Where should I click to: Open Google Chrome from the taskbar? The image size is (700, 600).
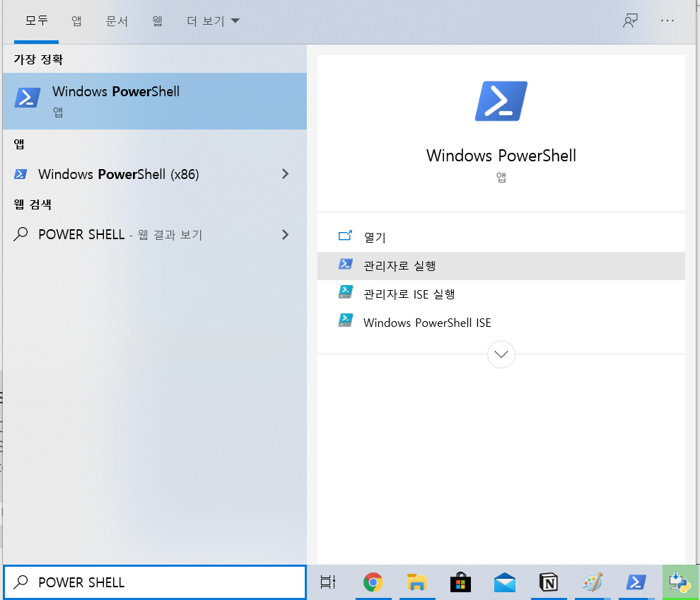[373, 582]
